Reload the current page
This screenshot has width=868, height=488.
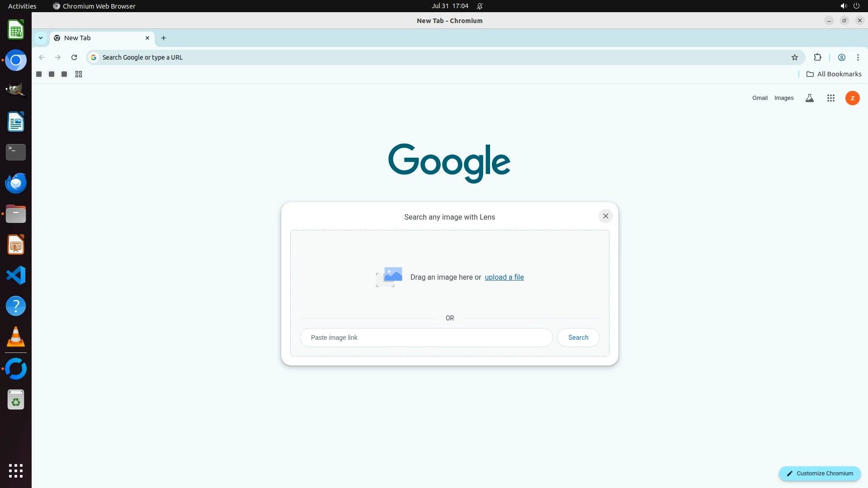[x=74, y=57]
